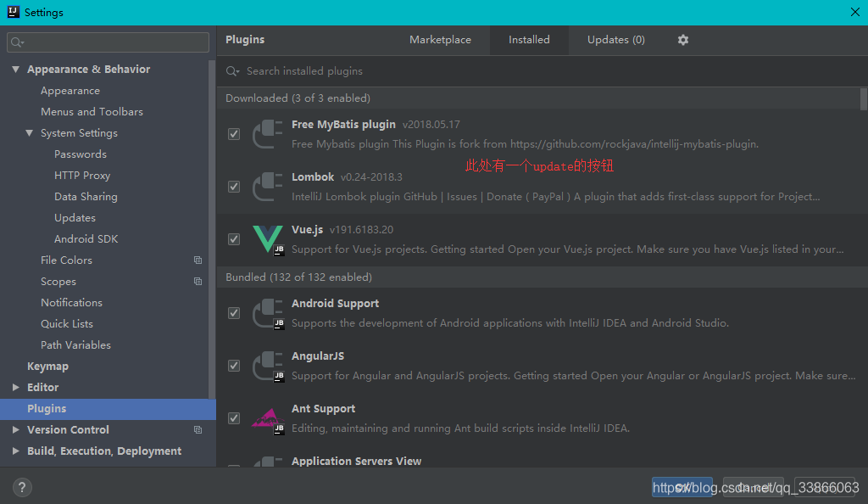Focus the settings search field
The height and width of the screenshot is (504, 868).
[x=108, y=42]
